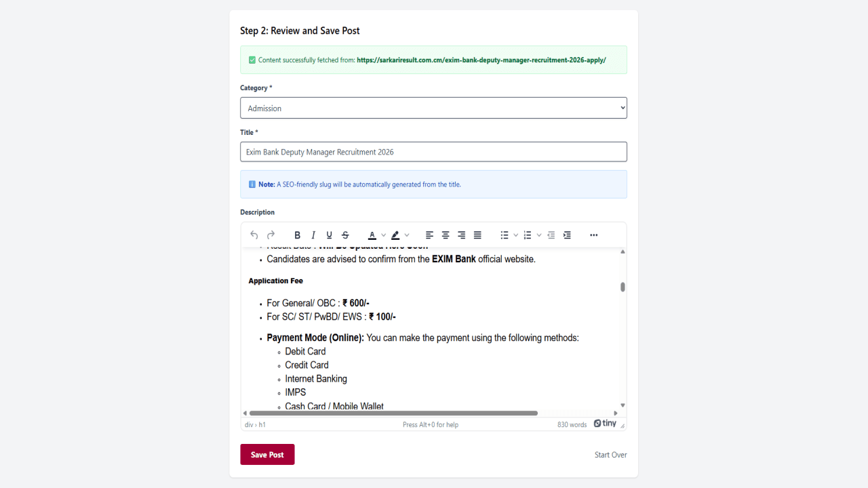This screenshot has width=868, height=488.
Task: Insert a numbered list
Action: point(527,235)
